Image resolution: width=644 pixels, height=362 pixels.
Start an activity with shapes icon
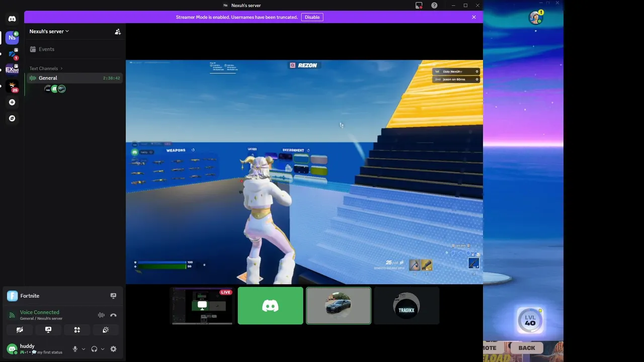(x=77, y=330)
